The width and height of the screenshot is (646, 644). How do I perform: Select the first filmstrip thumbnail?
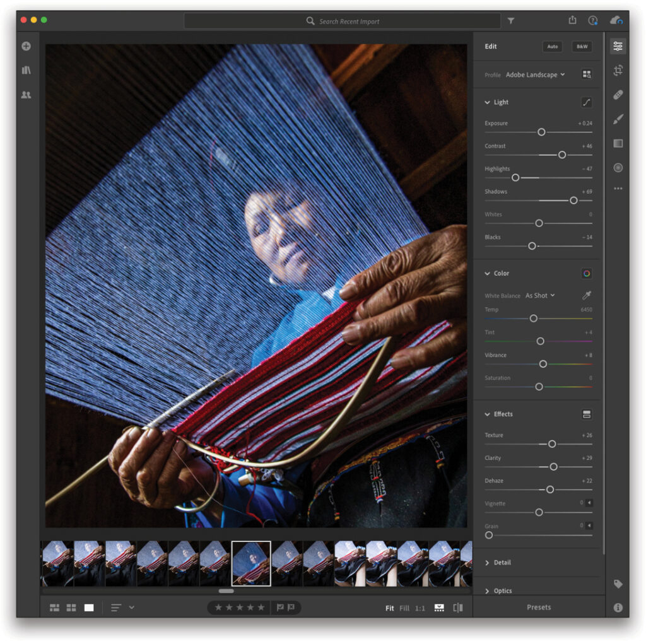pyautogui.click(x=57, y=563)
